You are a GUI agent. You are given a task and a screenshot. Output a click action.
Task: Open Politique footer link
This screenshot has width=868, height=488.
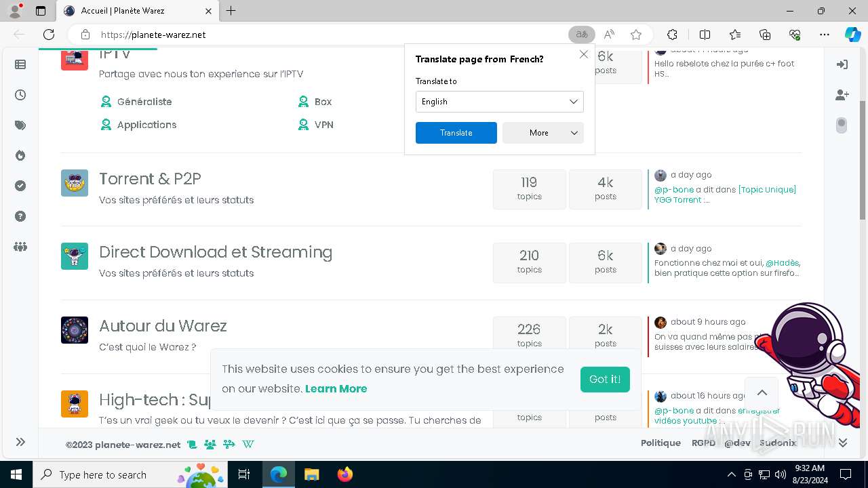click(660, 443)
